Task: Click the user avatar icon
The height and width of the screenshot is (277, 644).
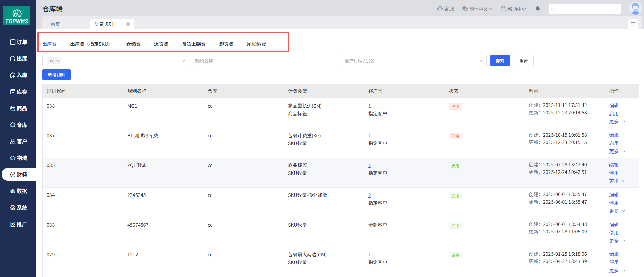Action: [635, 8]
